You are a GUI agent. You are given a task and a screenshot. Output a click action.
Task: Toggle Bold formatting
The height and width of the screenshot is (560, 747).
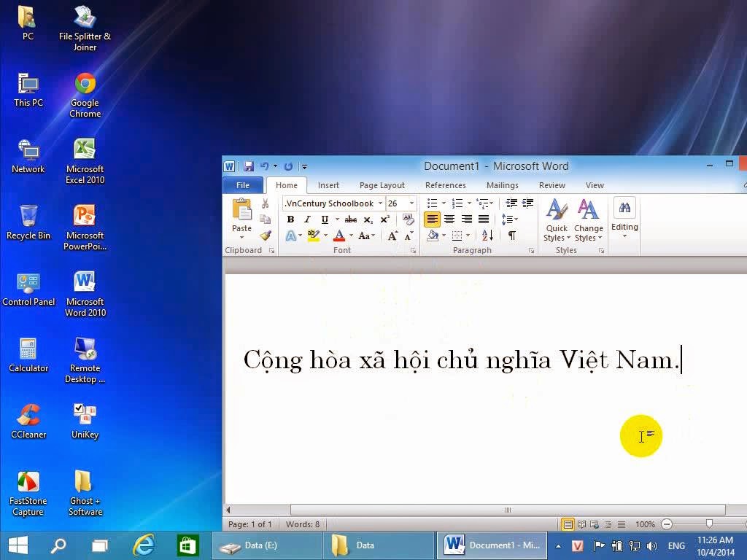[290, 219]
